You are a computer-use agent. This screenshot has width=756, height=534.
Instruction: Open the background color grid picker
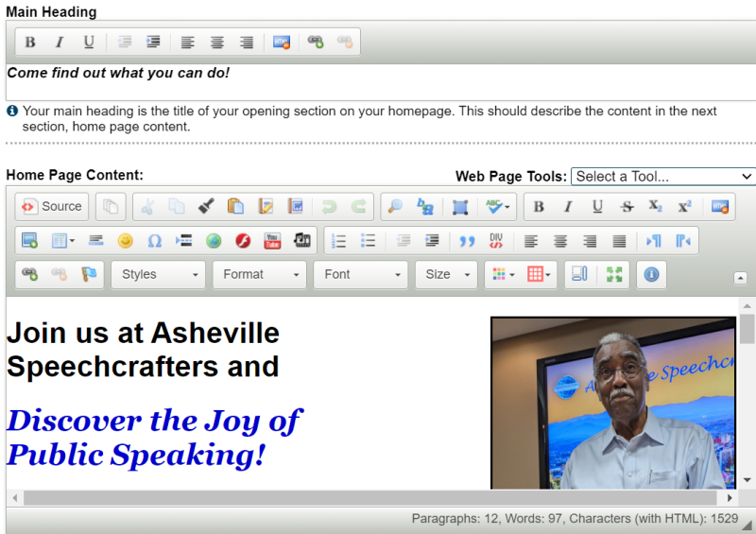(539, 274)
